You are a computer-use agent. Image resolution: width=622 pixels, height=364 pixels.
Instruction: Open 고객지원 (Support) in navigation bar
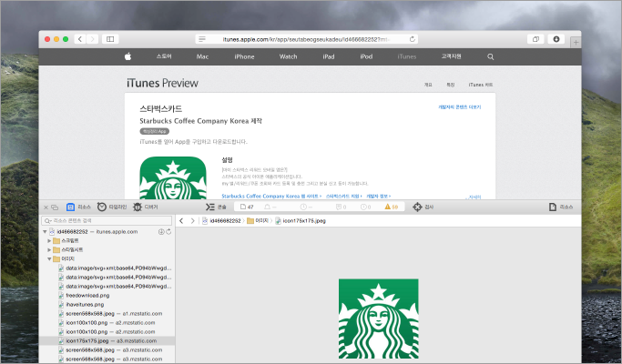click(451, 56)
